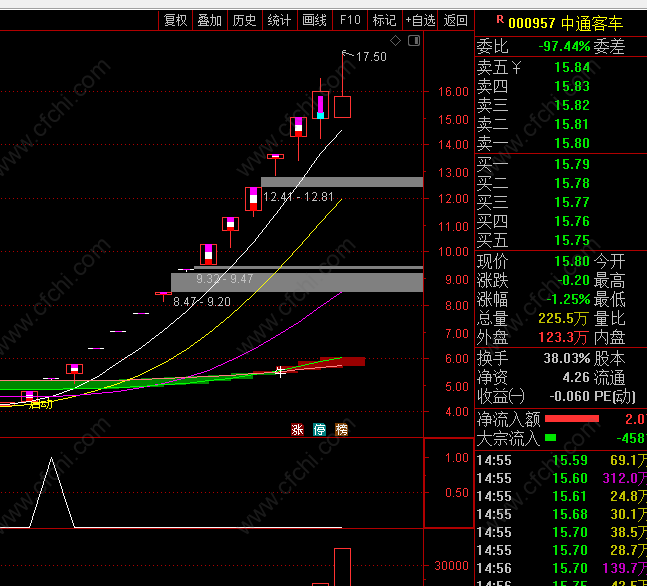Click the candlestick with cyan block

click(320, 105)
